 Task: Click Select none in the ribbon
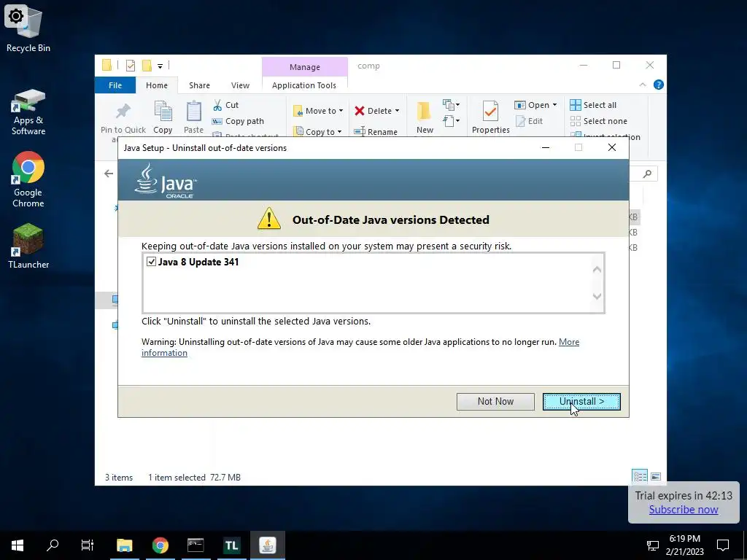(x=598, y=121)
